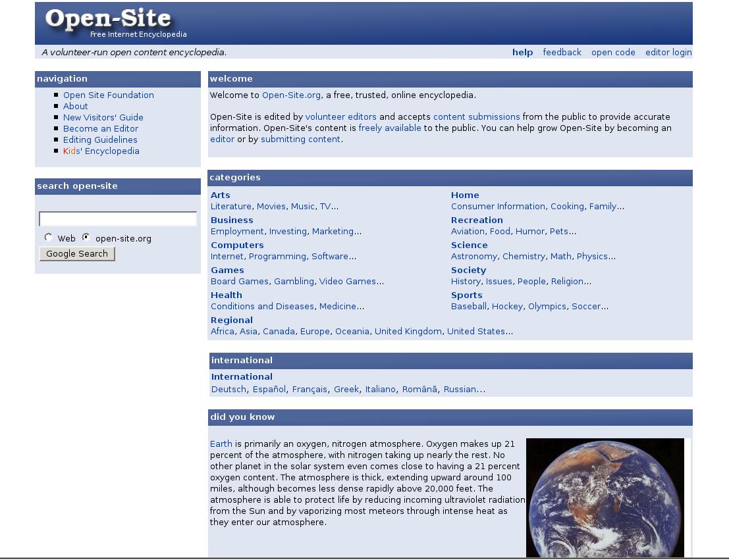729x560 pixels.
Task: Open the Movies subcategory
Action: (271, 207)
